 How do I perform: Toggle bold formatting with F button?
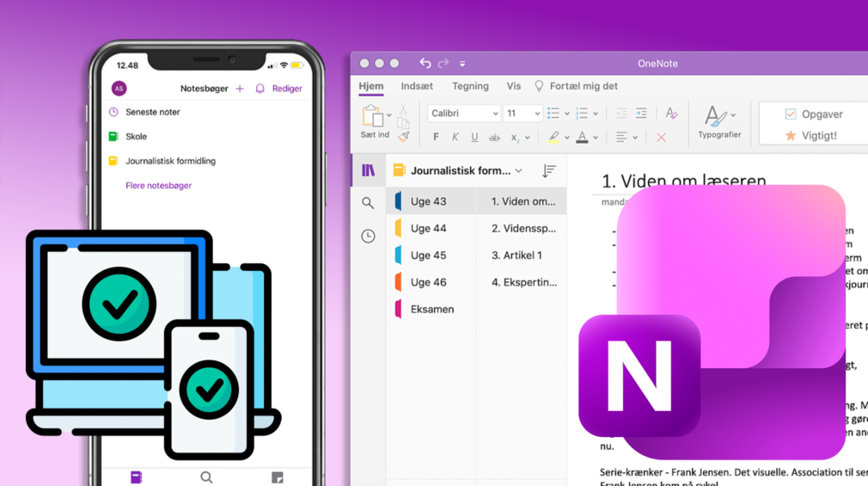(x=436, y=138)
